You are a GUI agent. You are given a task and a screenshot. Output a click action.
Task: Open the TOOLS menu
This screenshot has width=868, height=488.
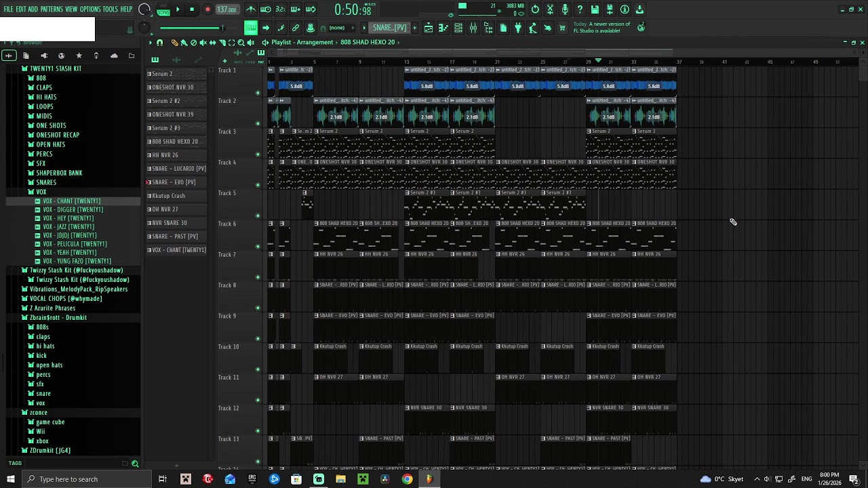pyautogui.click(x=111, y=9)
